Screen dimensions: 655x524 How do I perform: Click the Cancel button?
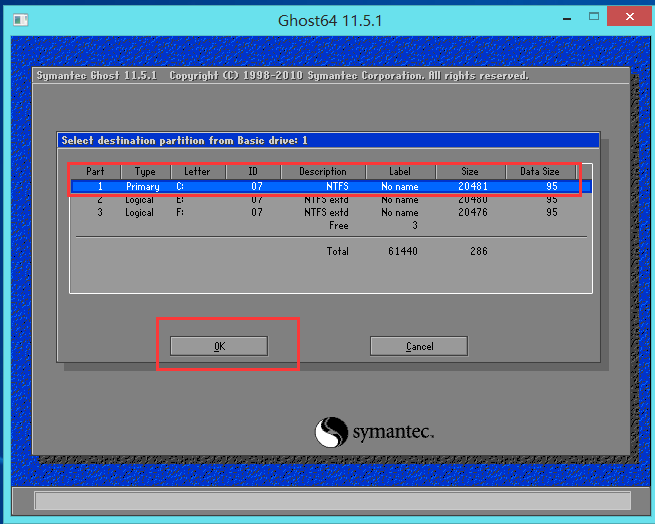coord(419,346)
